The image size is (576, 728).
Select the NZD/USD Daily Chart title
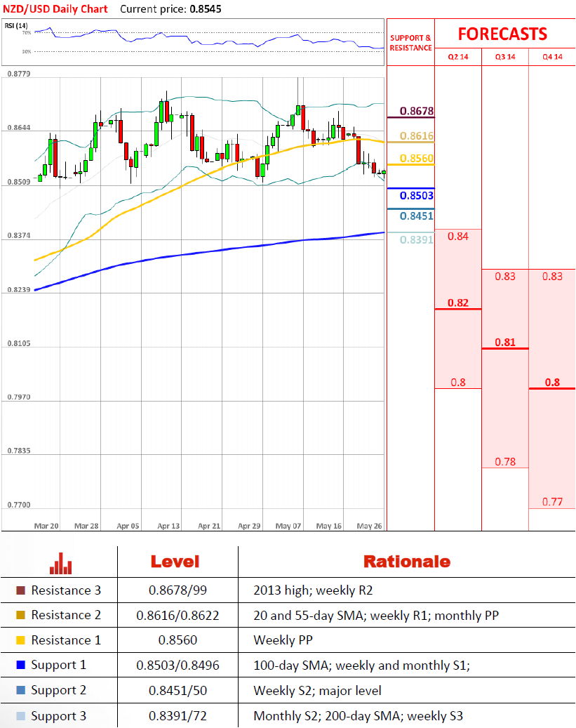coord(55,9)
